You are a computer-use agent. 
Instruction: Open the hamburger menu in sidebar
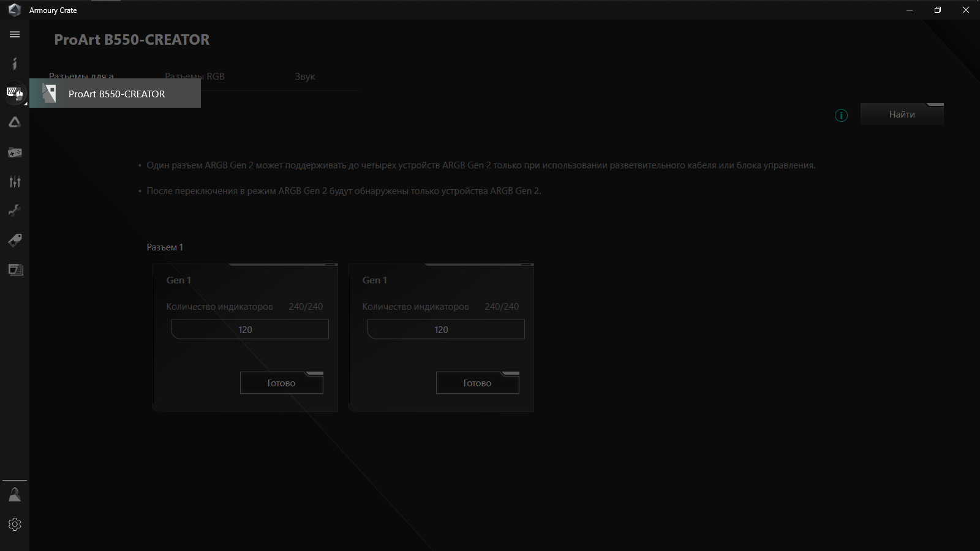pos(15,34)
